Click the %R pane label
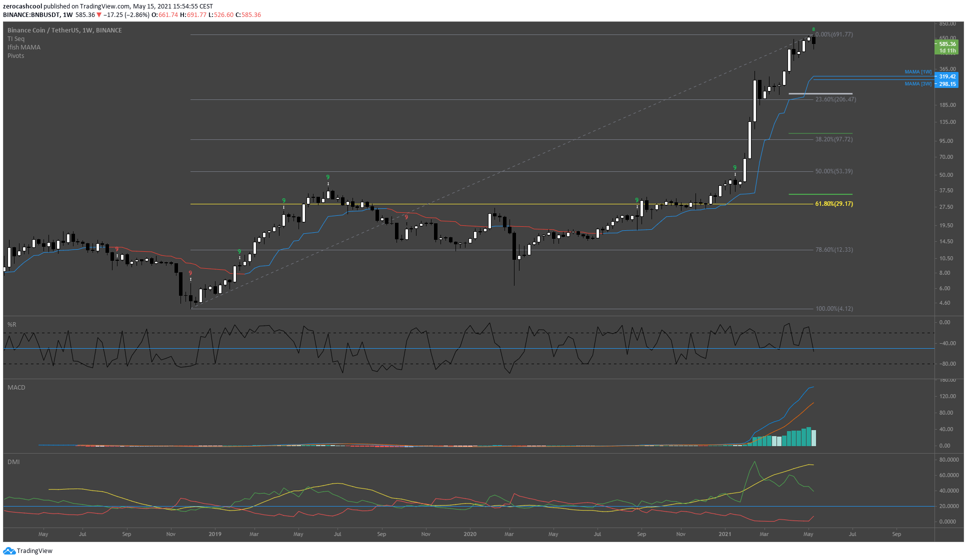This screenshot has height=560, width=967. pyautogui.click(x=12, y=325)
